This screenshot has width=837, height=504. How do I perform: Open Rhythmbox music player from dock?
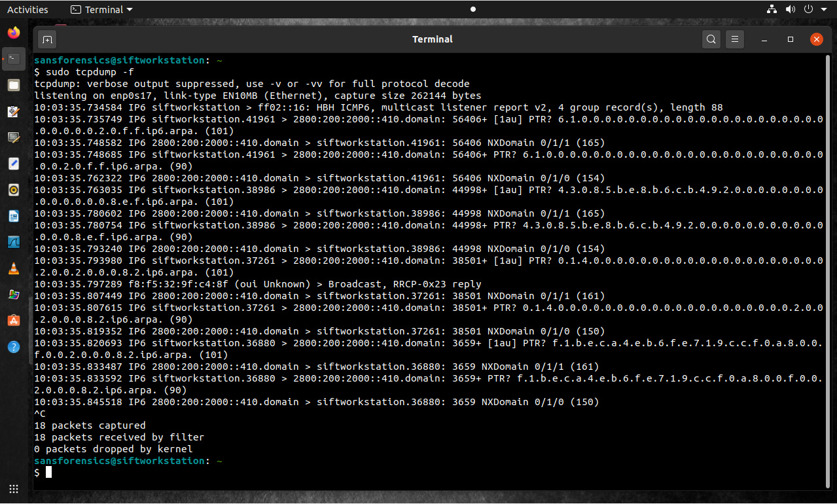[x=14, y=190]
